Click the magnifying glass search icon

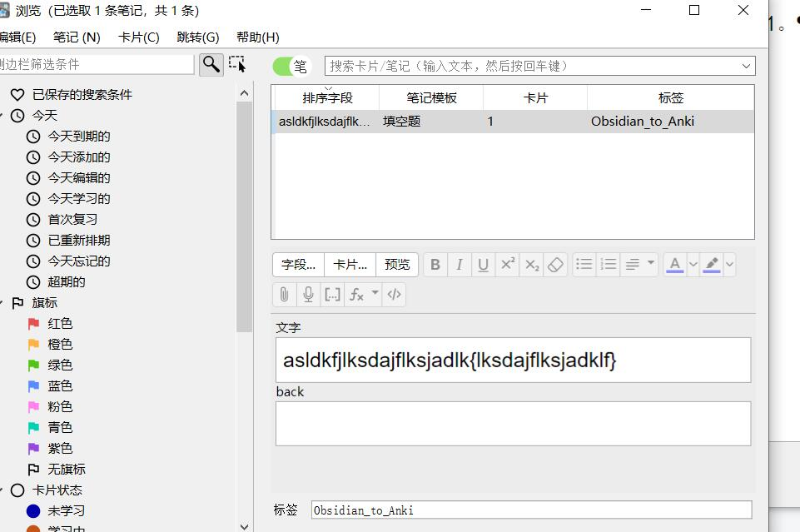[211, 63]
